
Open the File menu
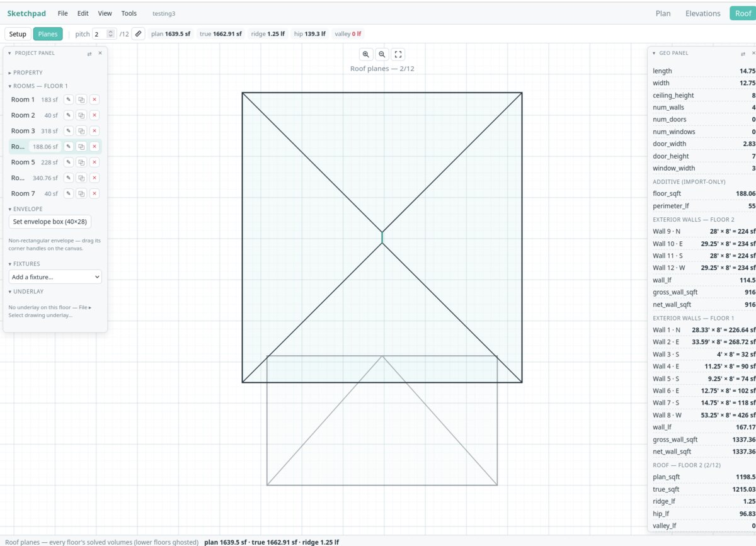[62, 13]
